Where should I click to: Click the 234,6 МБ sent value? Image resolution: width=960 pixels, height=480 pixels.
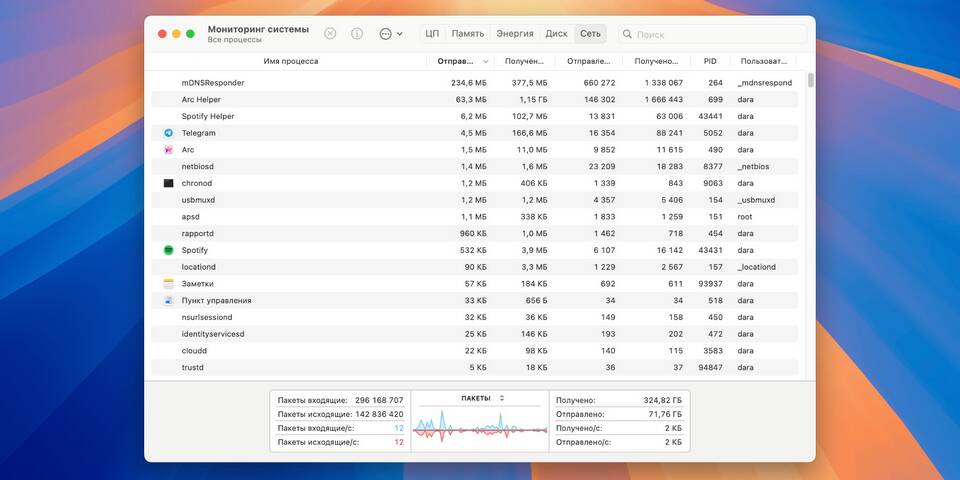tap(469, 83)
